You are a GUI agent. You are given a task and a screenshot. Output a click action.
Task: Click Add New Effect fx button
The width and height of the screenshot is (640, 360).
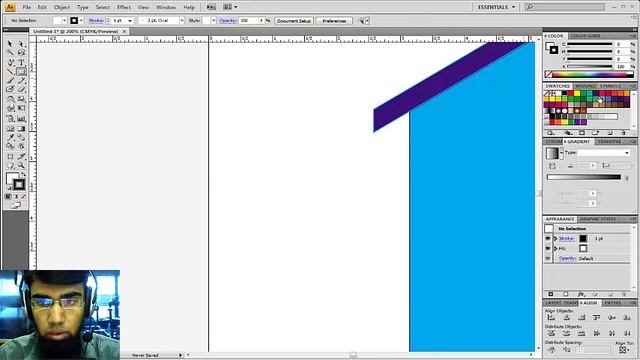click(581, 294)
